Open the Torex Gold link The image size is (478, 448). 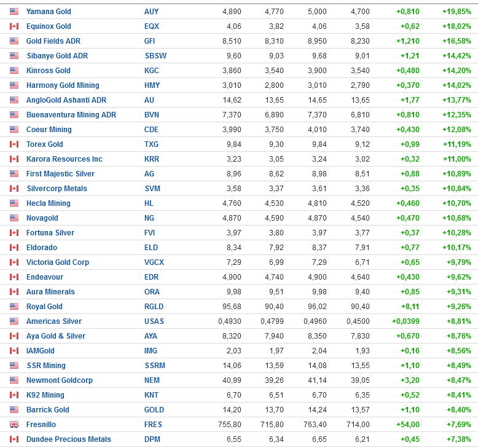pos(44,144)
